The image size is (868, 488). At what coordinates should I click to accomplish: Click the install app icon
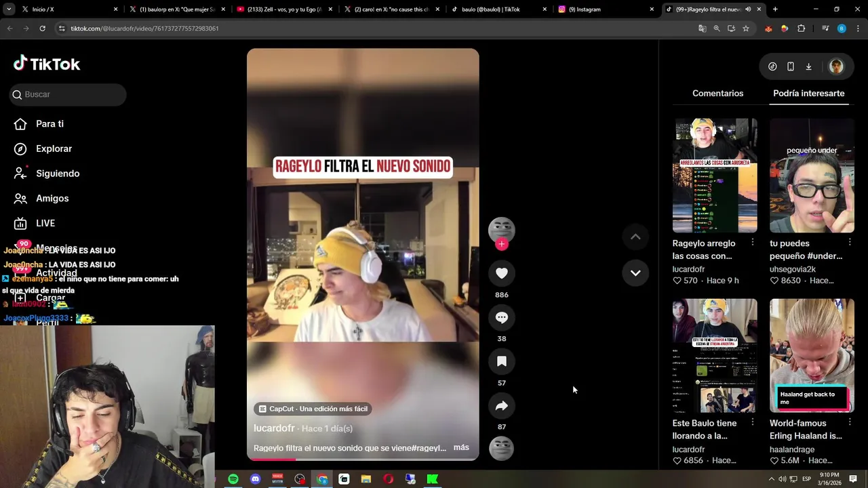731,28
